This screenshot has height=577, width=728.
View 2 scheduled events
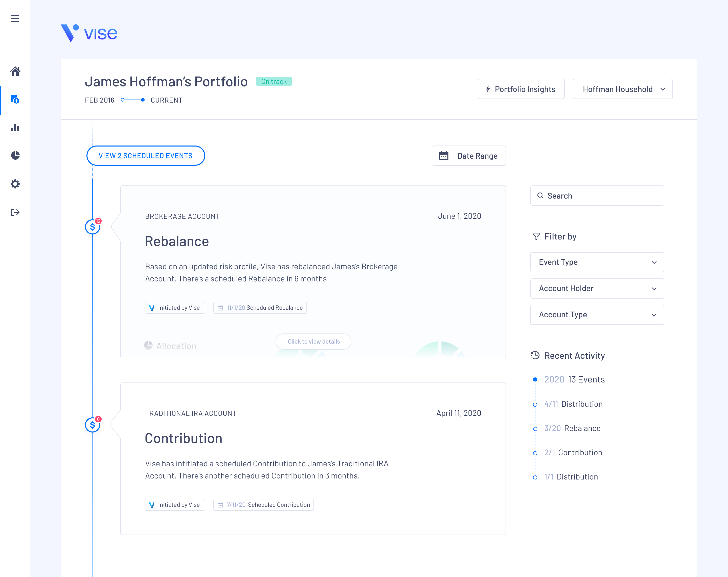tap(146, 156)
